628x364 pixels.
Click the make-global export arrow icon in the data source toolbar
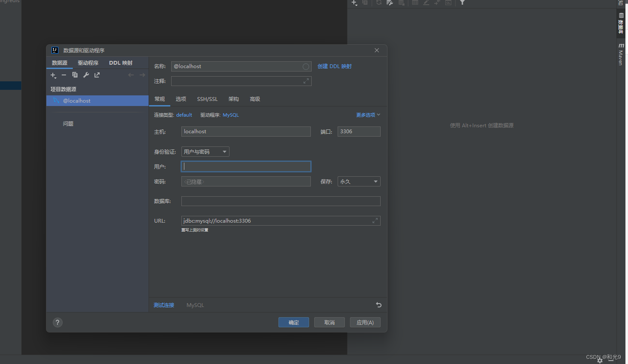pos(97,75)
